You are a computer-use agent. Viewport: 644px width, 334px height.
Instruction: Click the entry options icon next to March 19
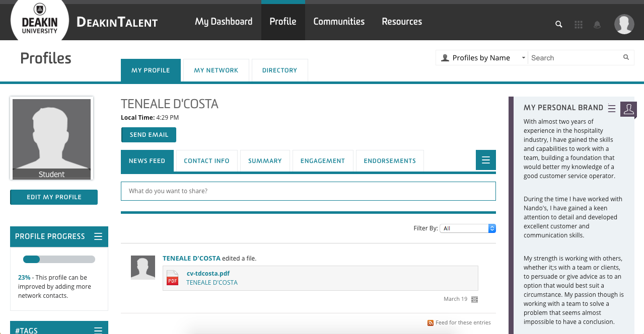[x=474, y=299]
